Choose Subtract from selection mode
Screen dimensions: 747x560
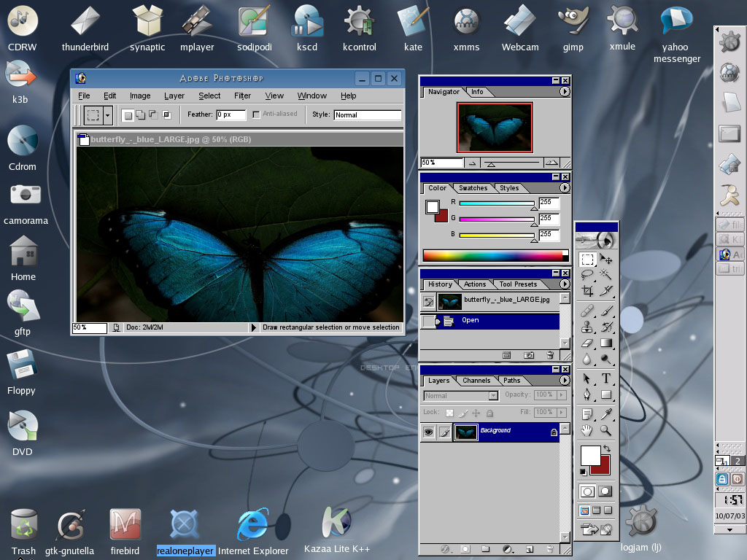click(153, 114)
